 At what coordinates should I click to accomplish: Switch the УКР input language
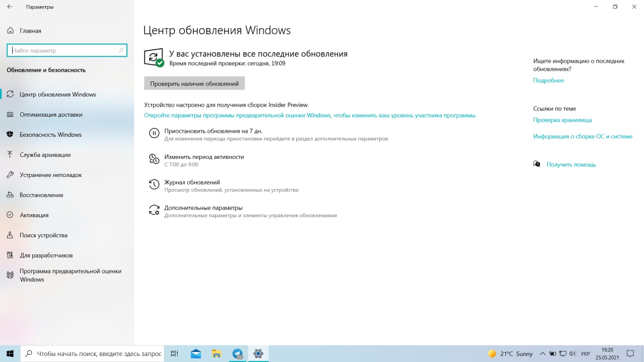(585, 354)
